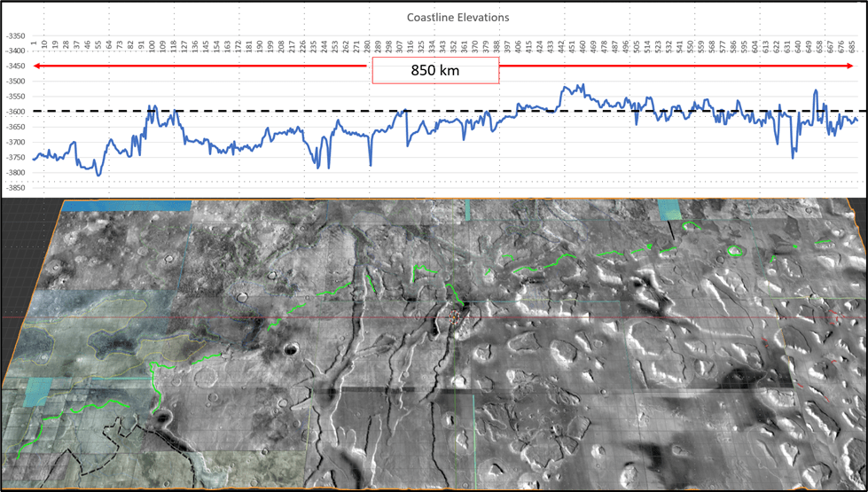Click the -3850 y-axis label
This screenshot has width=868, height=492.
[x=15, y=188]
